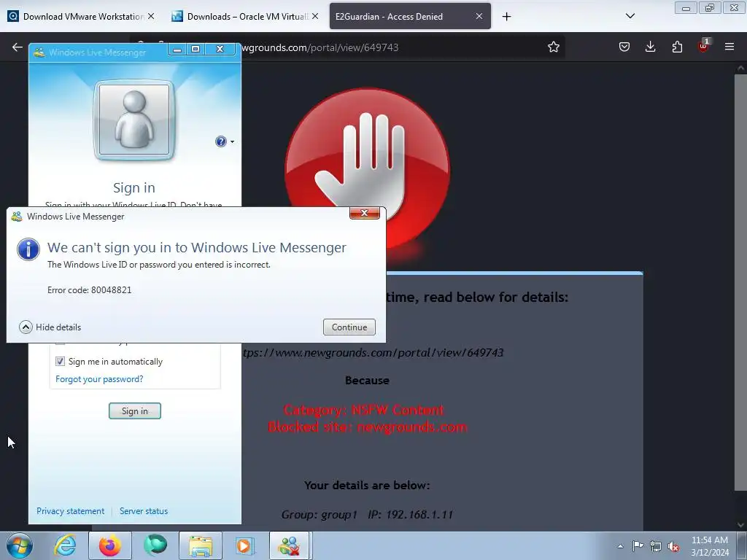Close the Download VMware Workstation tab
This screenshot has height=560, width=747.
tap(151, 16)
